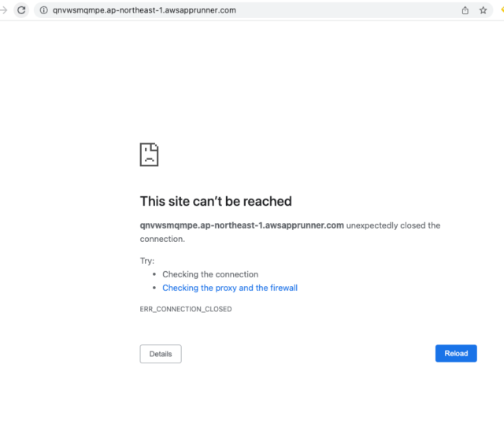
Task: Click the ERR_CONNECTION_CLOSED error code
Action: (186, 309)
